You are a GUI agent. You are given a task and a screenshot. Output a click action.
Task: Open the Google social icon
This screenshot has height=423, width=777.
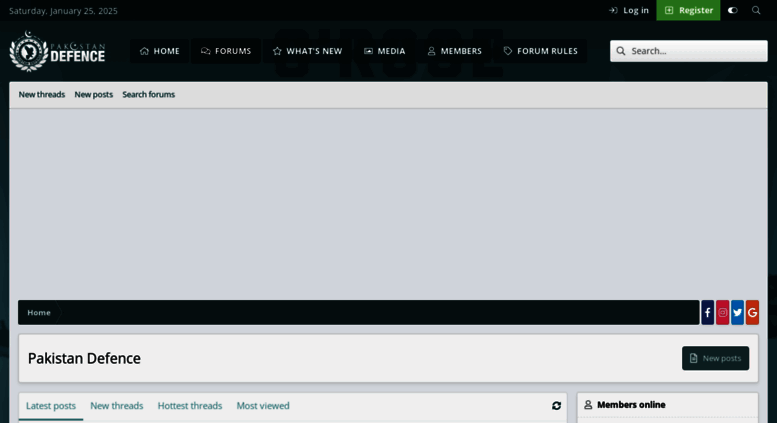click(752, 313)
